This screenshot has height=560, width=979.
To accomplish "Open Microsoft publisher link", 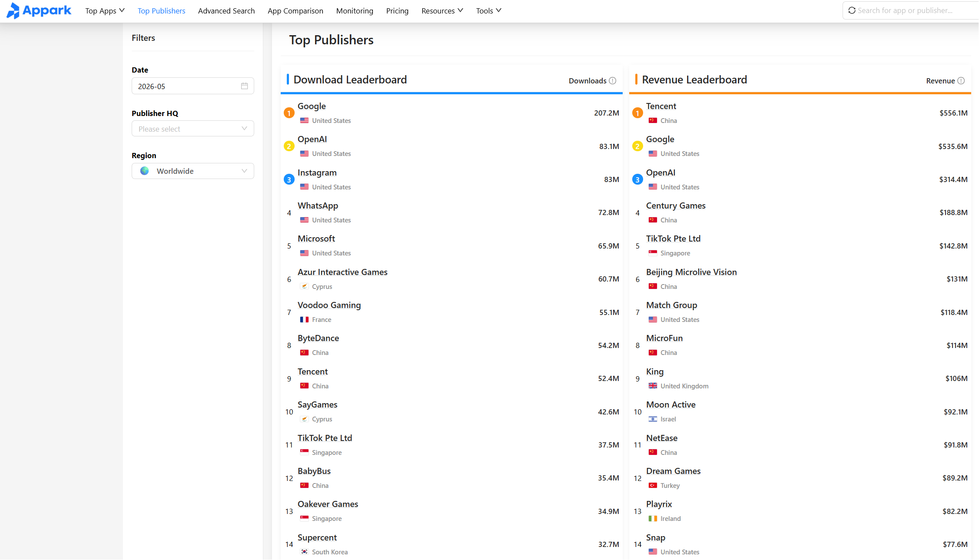I will 316,239.
